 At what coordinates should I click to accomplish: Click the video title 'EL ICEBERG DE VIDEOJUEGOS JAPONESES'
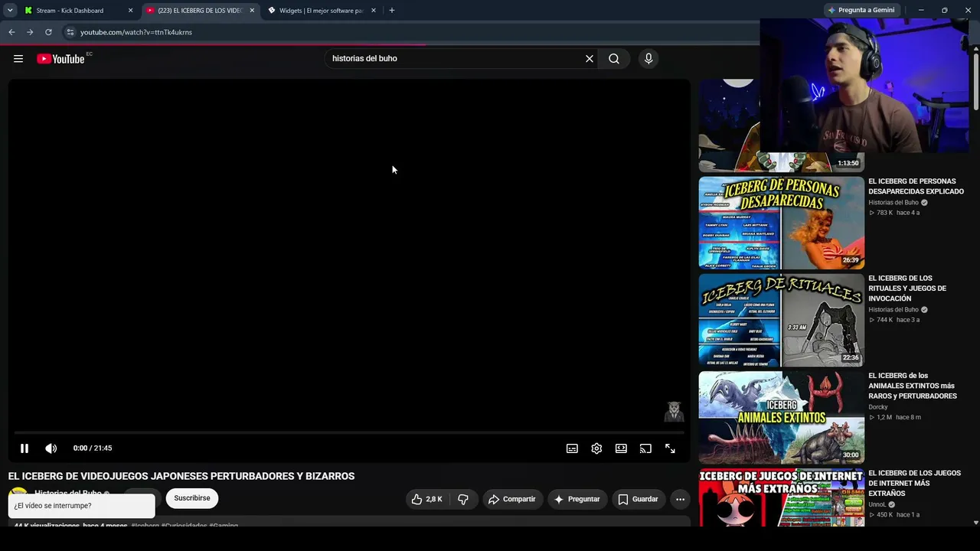[181, 476]
